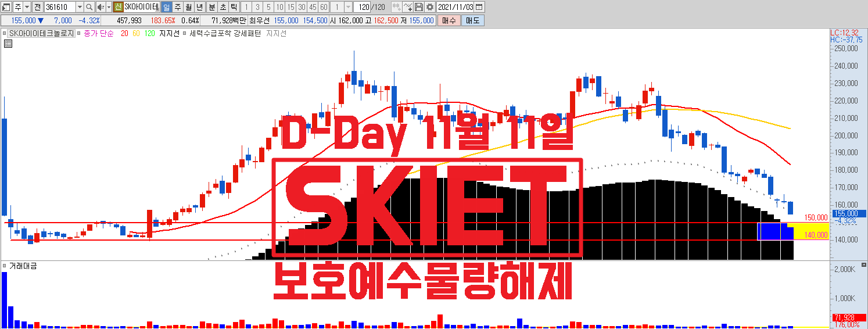The height and width of the screenshot is (329, 868).
Task: Click the speaker sound icon
Action: coord(100,7)
